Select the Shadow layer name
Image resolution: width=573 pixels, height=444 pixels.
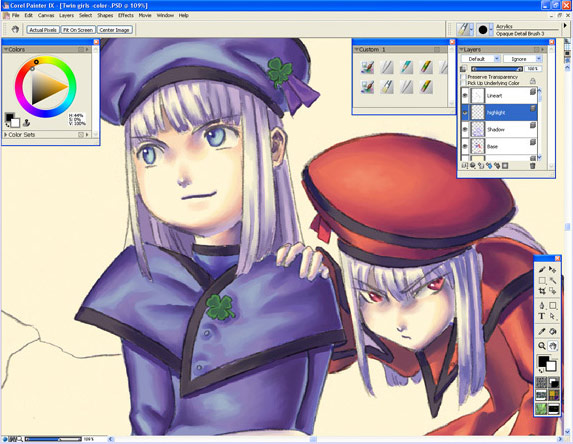pos(496,129)
